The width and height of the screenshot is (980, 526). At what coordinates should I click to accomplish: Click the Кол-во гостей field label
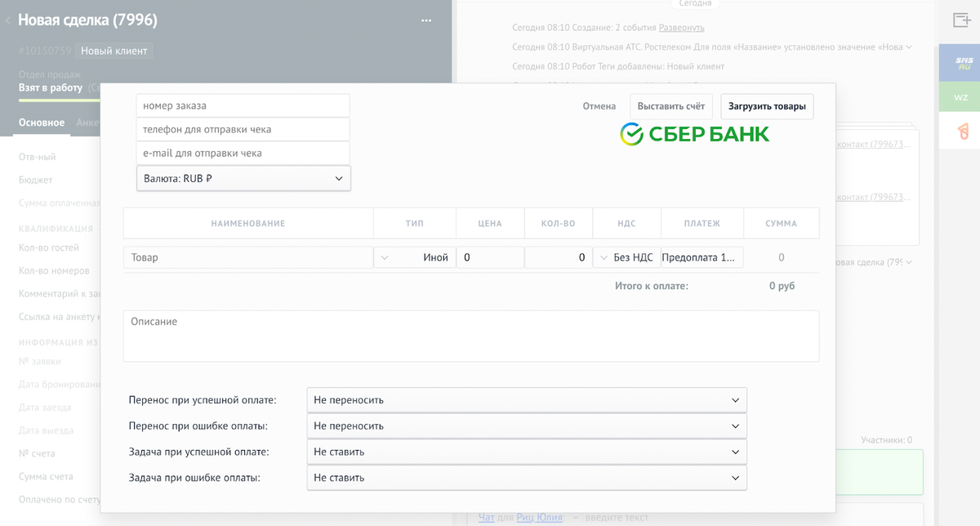point(49,247)
